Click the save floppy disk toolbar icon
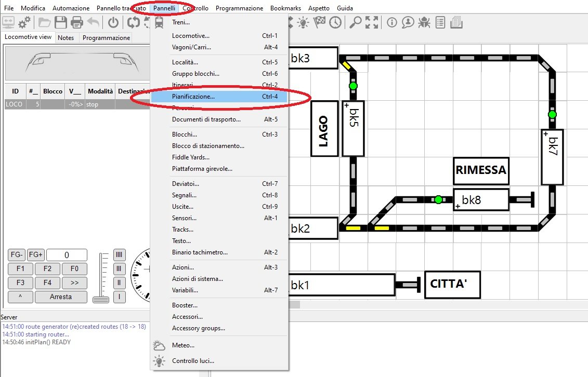This screenshot has width=588, height=377. coord(61,22)
